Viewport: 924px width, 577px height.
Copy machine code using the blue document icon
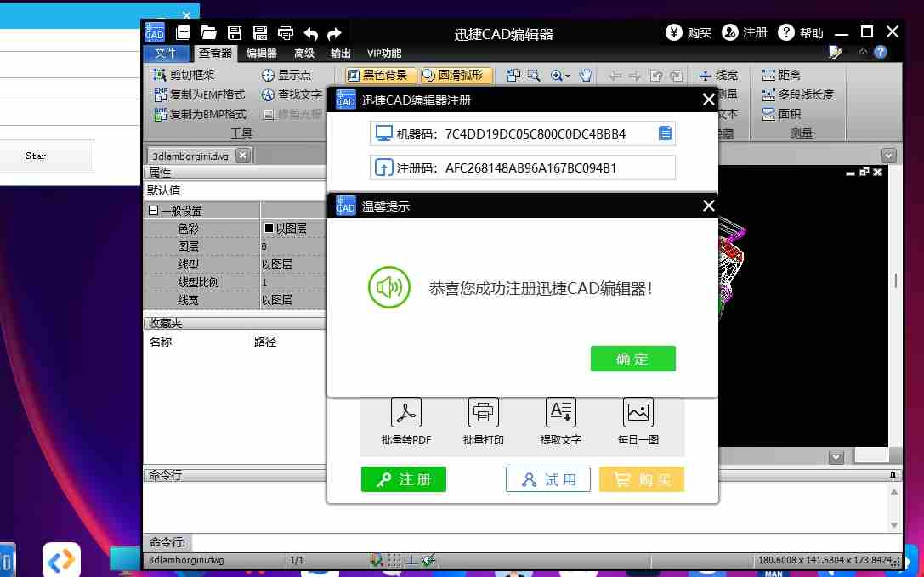pos(665,133)
